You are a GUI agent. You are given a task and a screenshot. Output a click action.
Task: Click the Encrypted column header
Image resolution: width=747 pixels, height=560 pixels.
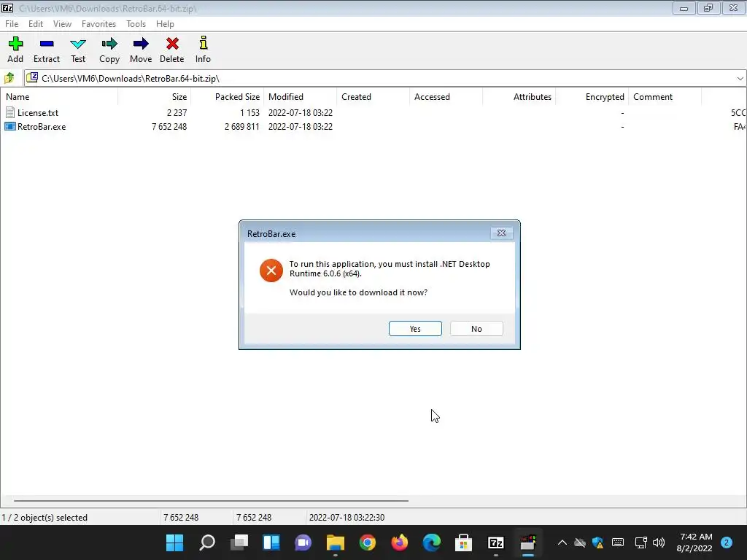pyautogui.click(x=592, y=97)
